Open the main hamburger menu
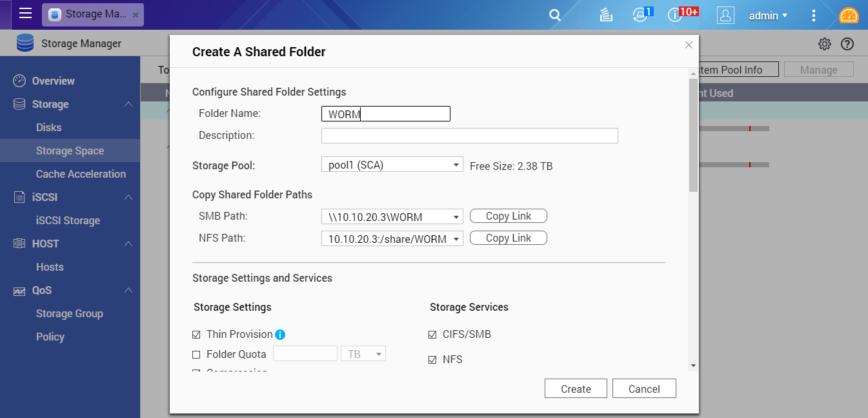868x418 pixels. 25,14
